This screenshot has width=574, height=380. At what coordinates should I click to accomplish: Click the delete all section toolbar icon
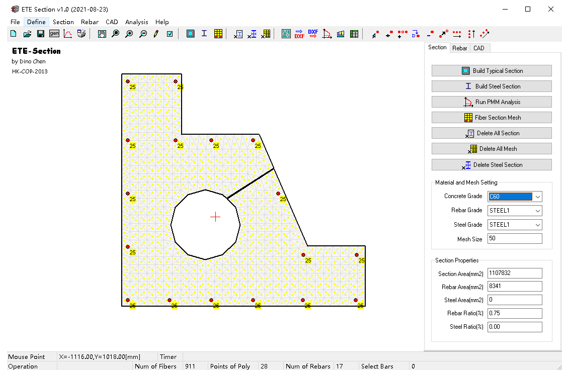pyautogui.click(x=238, y=34)
